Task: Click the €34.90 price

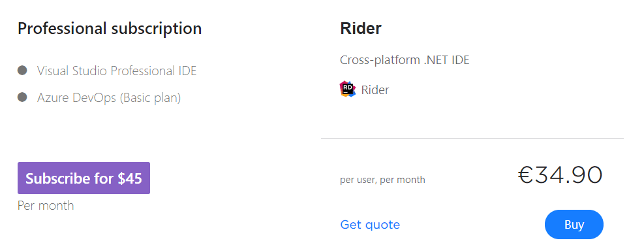Action: point(560,175)
